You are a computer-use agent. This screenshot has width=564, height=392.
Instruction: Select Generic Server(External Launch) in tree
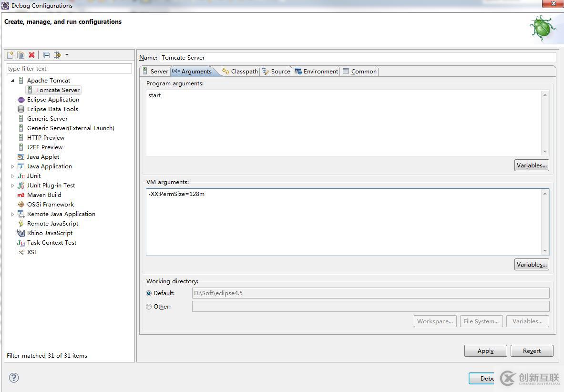(71, 128)
